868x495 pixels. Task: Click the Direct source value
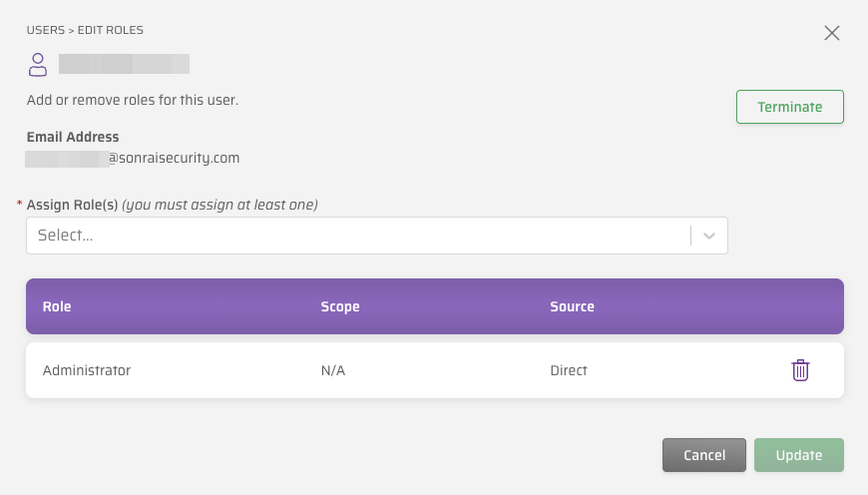click(x=569, y=370)
